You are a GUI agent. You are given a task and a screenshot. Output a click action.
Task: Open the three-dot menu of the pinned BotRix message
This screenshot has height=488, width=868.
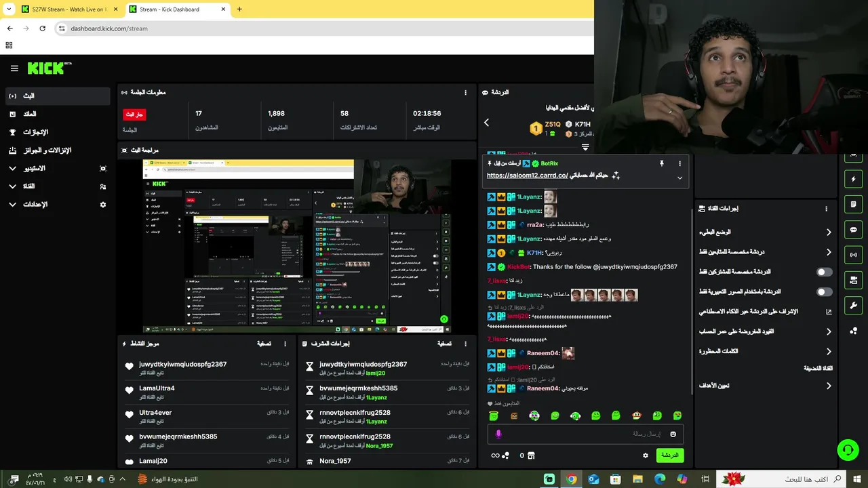point(679,163)
